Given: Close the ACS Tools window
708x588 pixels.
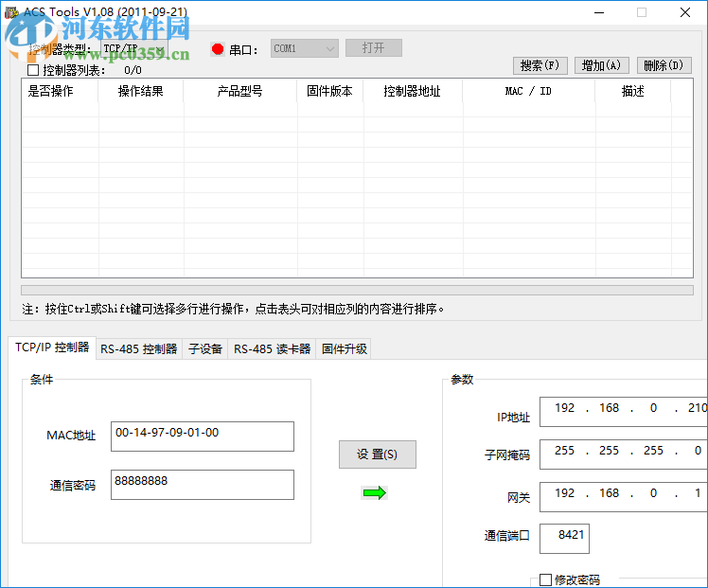Looking at the screenshot, I should [685, 12].
